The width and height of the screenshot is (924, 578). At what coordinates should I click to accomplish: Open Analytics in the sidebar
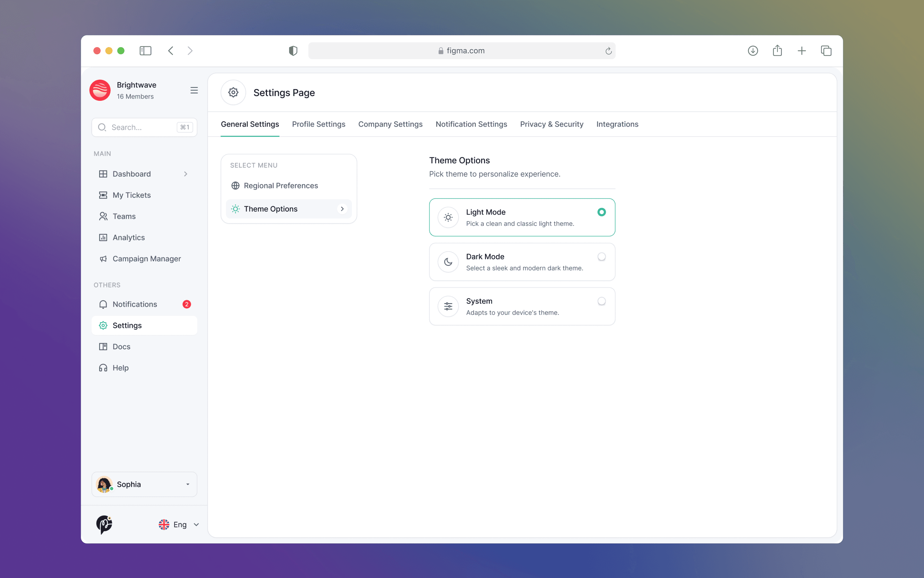(144, 237)
